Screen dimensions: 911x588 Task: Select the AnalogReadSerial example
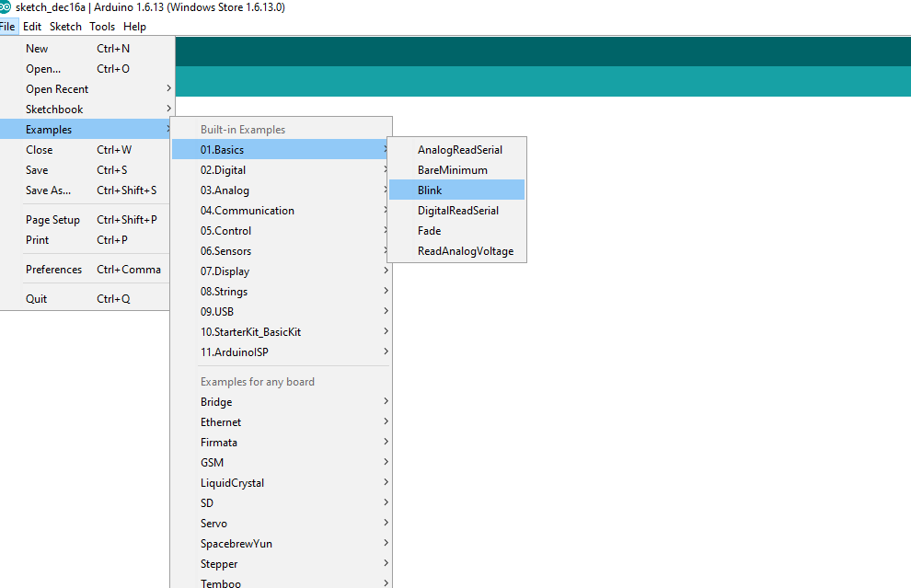pyautogui.click(x=459, y=150)
